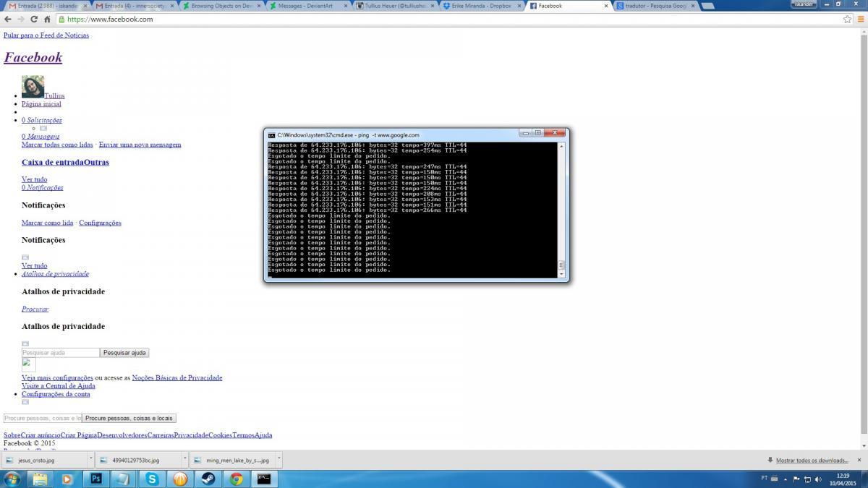
Task: Switch to Erike Miranda - Dropbox tab
Action: [482, 6]
